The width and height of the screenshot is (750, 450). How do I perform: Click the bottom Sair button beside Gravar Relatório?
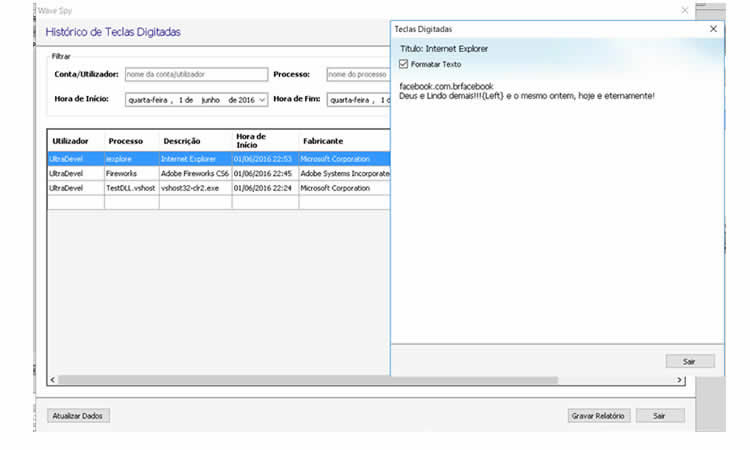point(659,415)
